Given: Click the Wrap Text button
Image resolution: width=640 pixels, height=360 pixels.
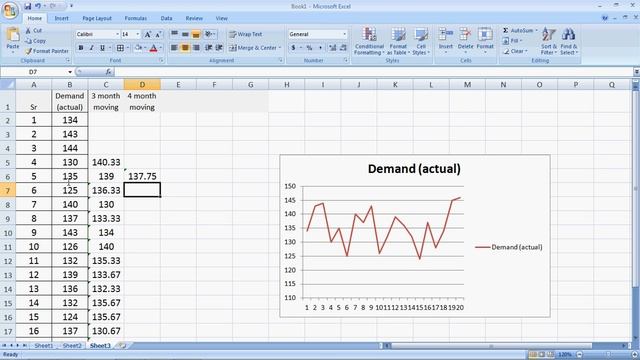Looking at the screenshot, I should tap(246, 34).
